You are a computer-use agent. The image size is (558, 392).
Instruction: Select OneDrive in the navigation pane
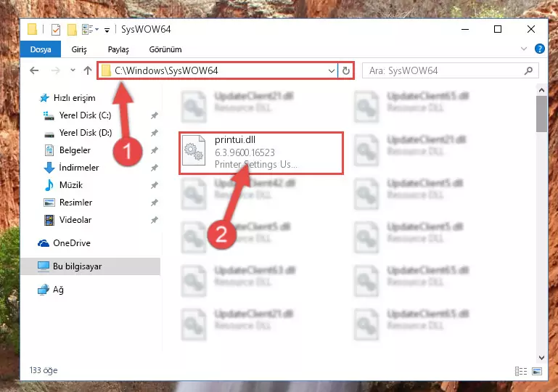click(x=72, y=243)
